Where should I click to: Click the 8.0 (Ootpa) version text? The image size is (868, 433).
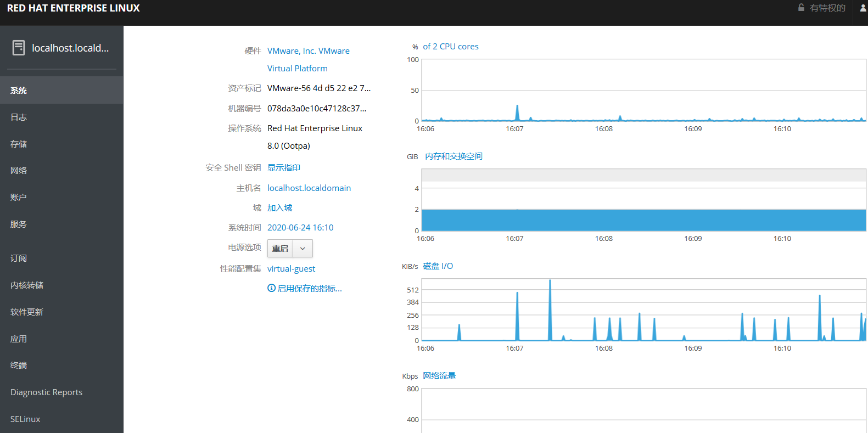(x=289, y=145)
